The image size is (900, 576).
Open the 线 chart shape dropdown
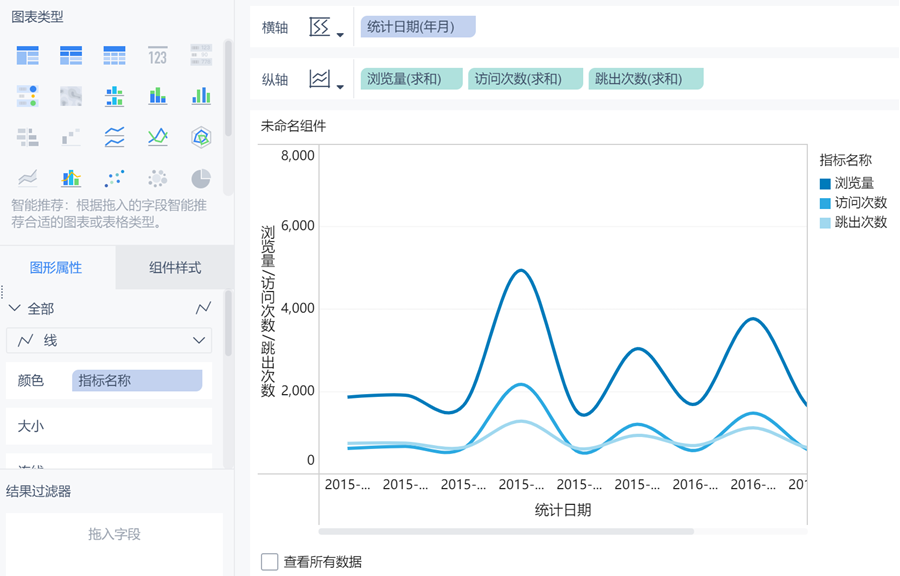pos(109,341)
